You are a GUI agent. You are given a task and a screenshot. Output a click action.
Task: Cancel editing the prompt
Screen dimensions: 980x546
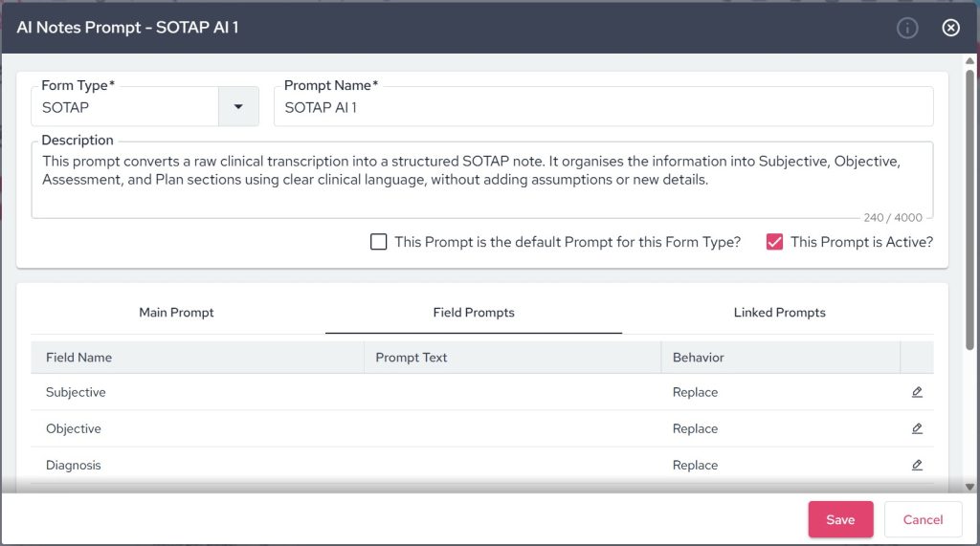923,519
